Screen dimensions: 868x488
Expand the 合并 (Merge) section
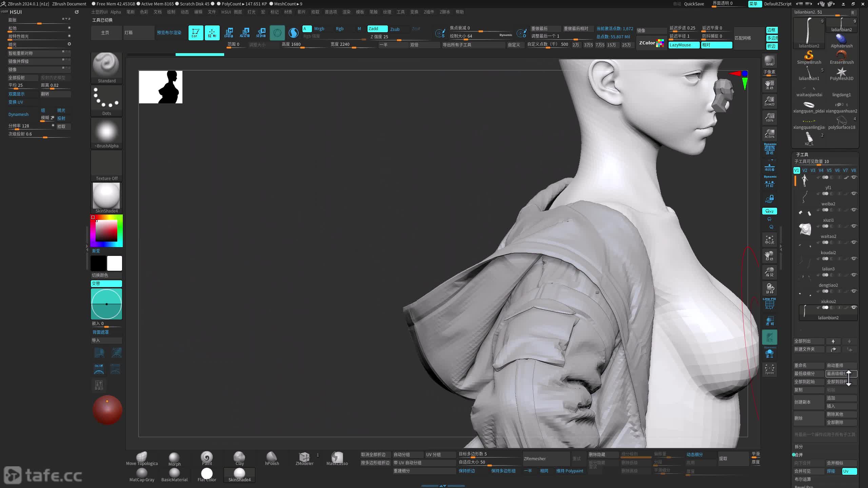click(x=799, y=455)
